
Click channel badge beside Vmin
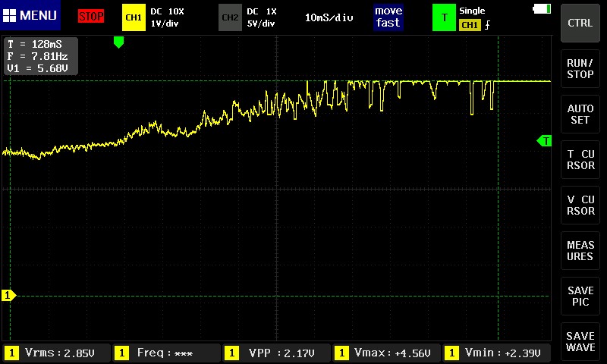[451, 353]
